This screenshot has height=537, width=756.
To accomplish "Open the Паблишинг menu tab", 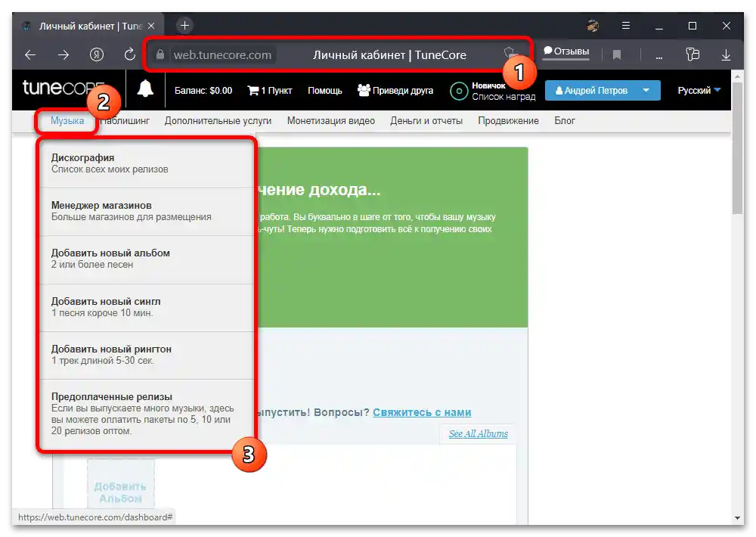I will (x=126, y=120).
